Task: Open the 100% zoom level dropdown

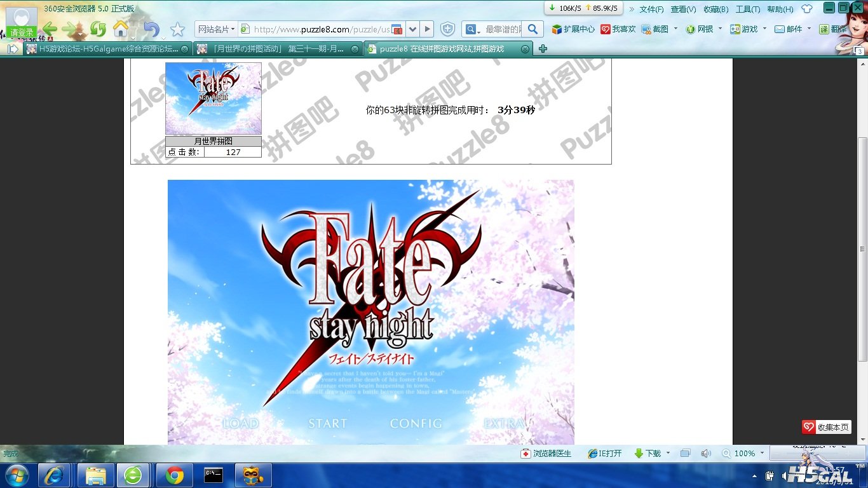Action: point(761,453)
